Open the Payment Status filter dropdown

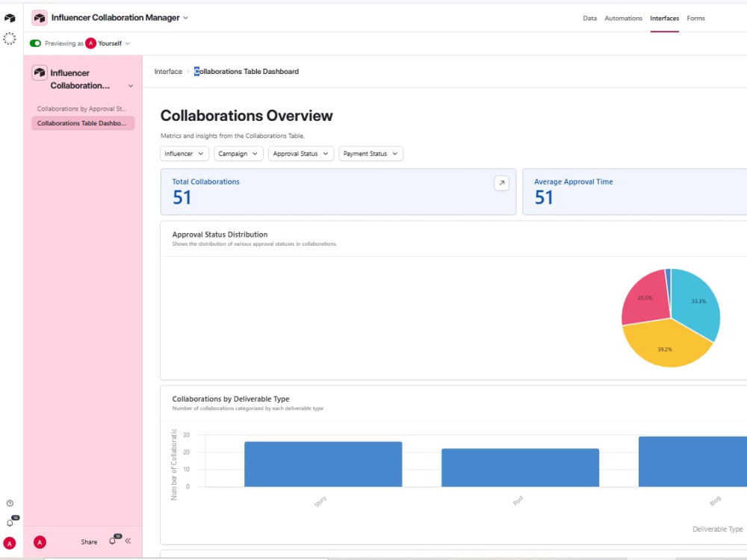[x=371, y=153]
